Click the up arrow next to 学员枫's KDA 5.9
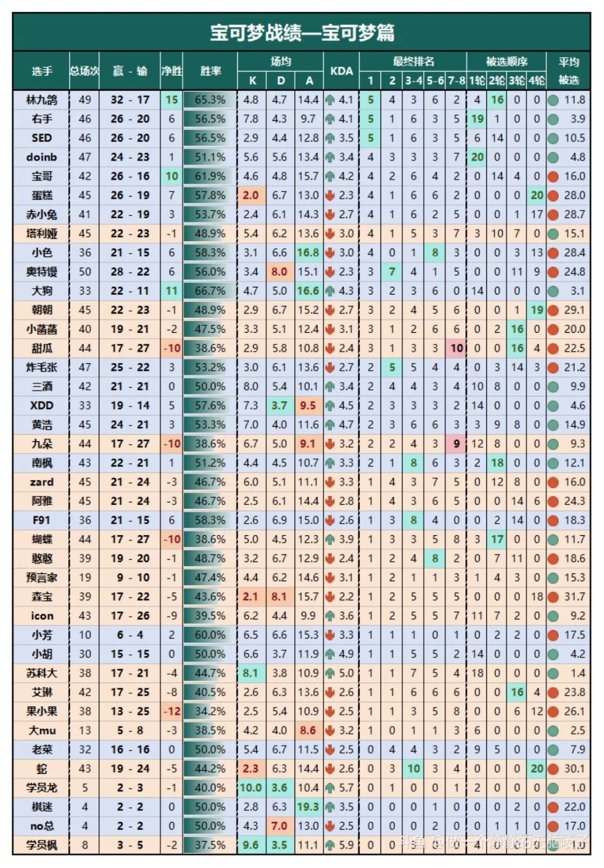The image size is (604, 868). [330, 845]
